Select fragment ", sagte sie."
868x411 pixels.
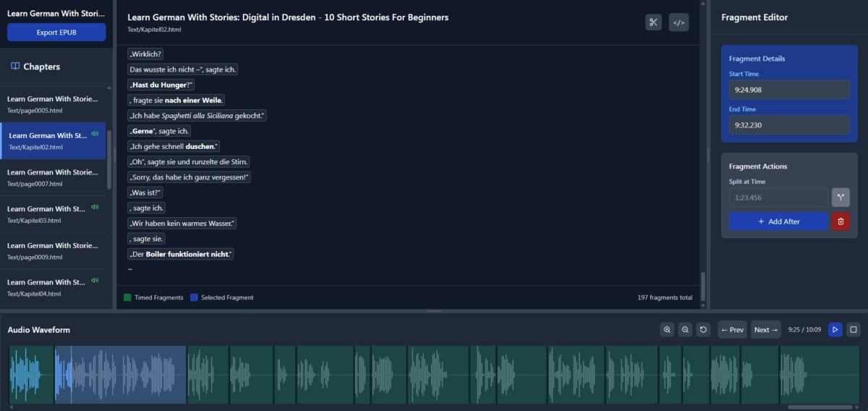click(147, 239)
